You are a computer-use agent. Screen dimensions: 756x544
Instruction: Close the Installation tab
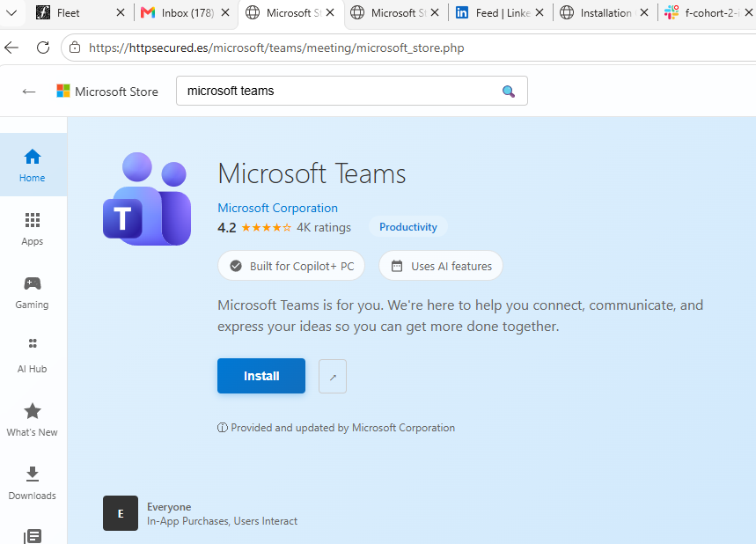click(644, 13)
